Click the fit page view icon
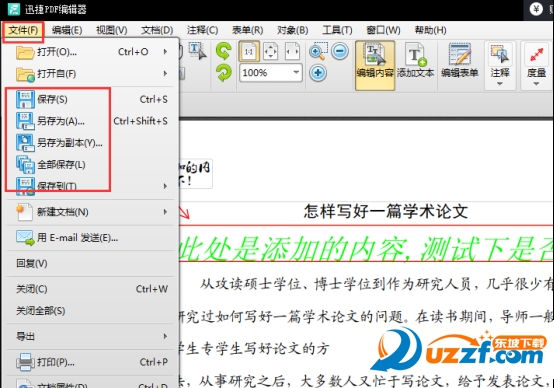 [x=271, y=52]
